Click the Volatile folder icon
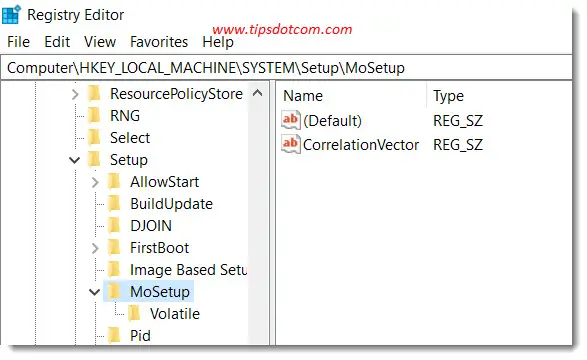Image resolution: width=587 pixels, height=360 pixels. [x=134, y=314]
